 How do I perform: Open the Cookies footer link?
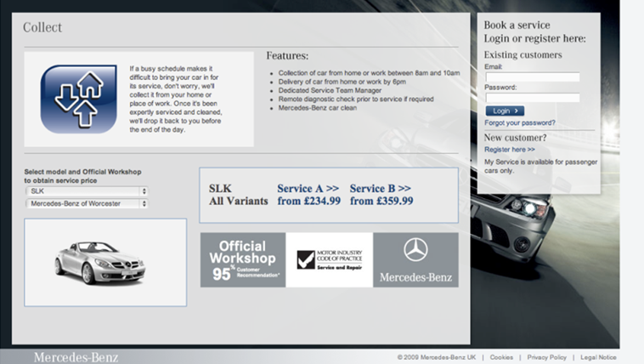point(501,357)
